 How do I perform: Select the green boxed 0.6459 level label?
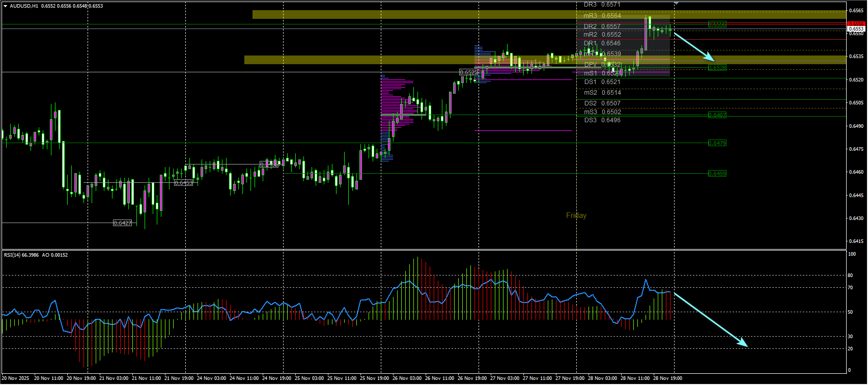(x=717, y=174)
